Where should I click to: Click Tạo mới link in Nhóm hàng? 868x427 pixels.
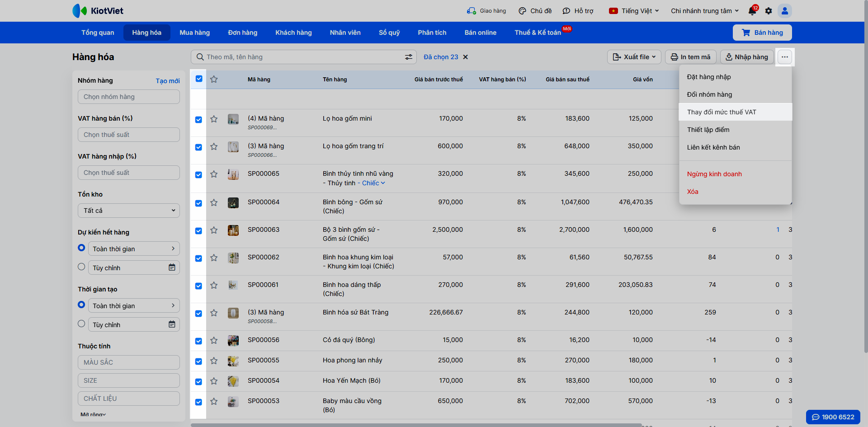(168, 81)
